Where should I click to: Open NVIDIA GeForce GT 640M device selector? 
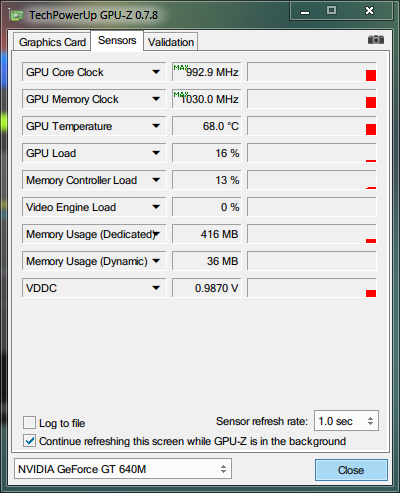click(123, 469)
